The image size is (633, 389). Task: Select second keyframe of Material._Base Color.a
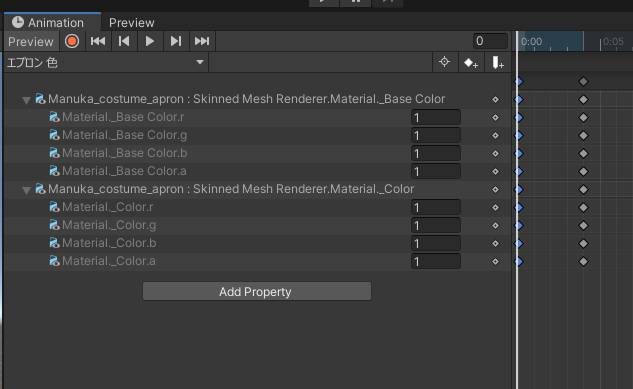pos(583,171)
